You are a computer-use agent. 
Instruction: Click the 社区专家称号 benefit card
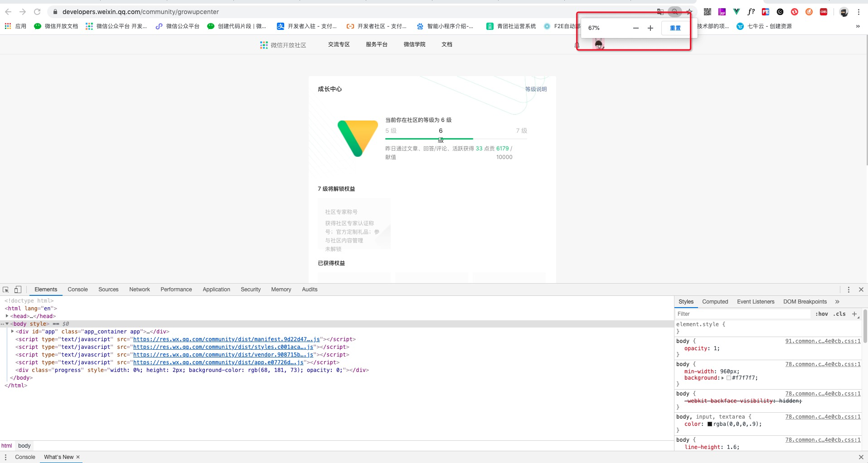pos(354,223)
